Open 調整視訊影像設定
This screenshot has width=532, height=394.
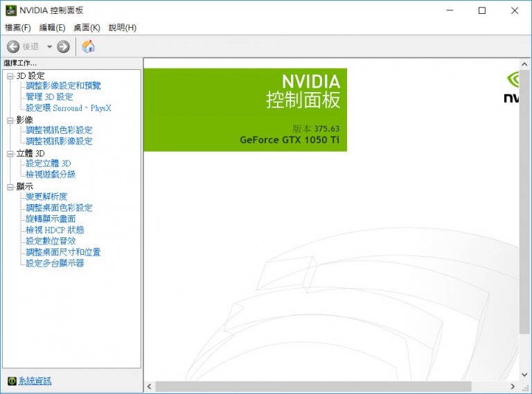coord(59,141)
